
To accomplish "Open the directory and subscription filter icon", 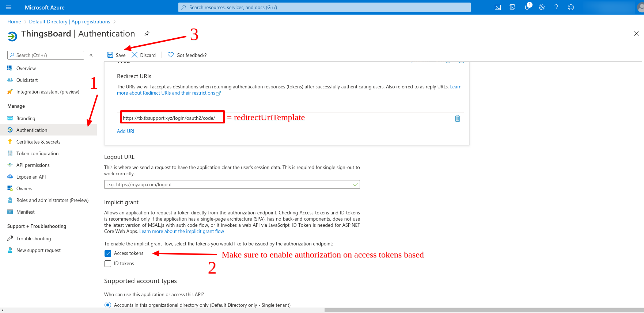I will click(x=512, y=7).
